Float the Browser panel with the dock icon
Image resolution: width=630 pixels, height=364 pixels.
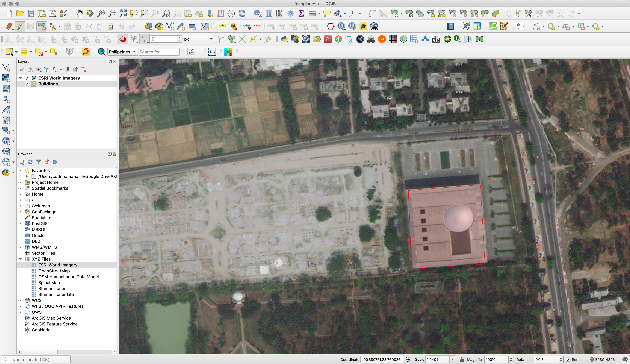pos(110,154)
